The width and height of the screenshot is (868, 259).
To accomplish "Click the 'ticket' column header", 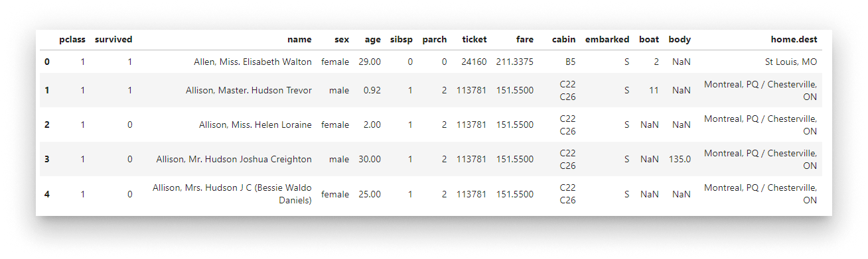I will tap(474, 40).
